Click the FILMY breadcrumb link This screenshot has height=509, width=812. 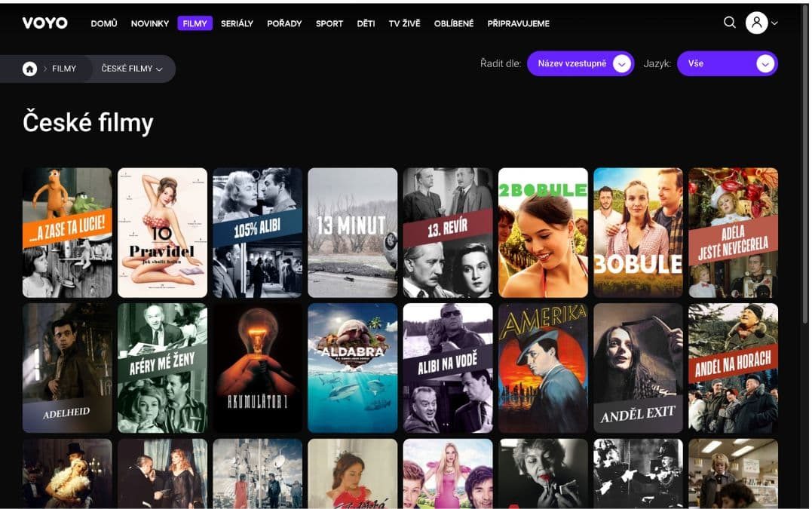[64, 69]
